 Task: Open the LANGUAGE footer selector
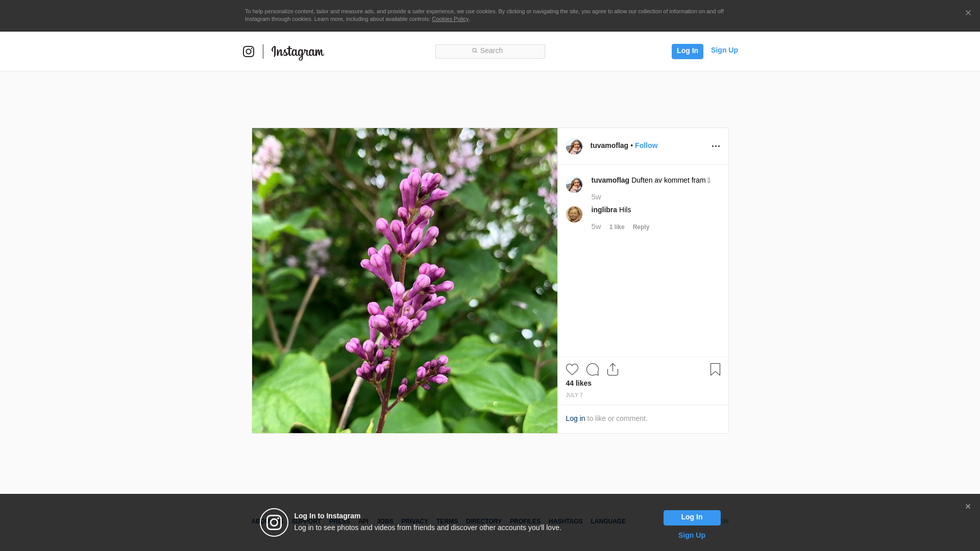click(x=608, y=521)
